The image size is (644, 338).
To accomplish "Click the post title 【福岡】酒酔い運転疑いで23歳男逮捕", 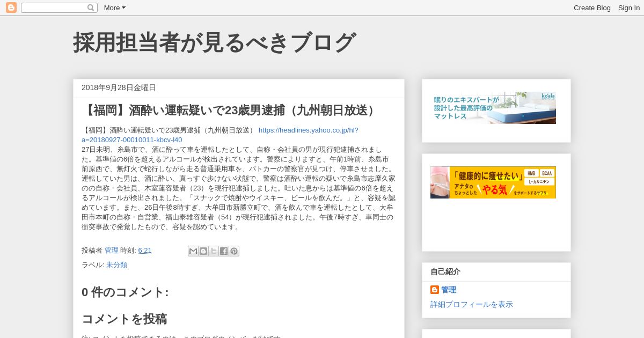I will pos(231,111).
